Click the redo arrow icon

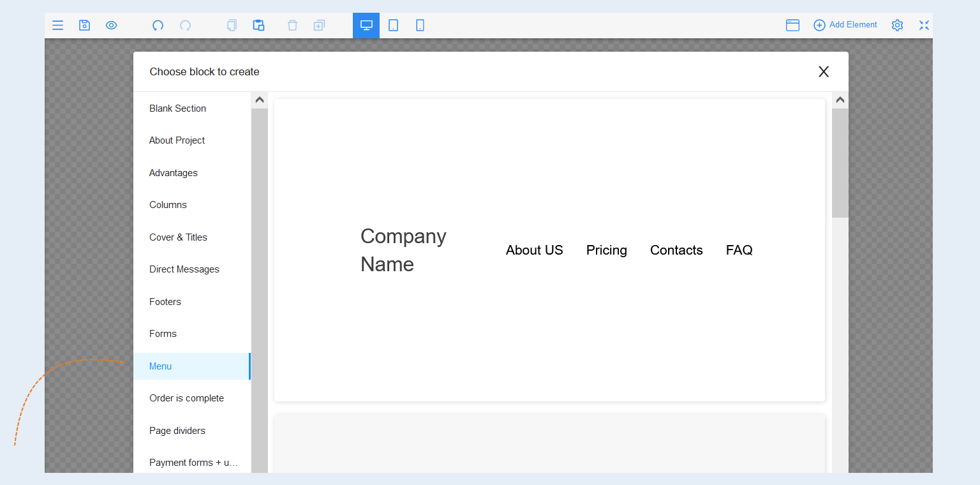185,26
